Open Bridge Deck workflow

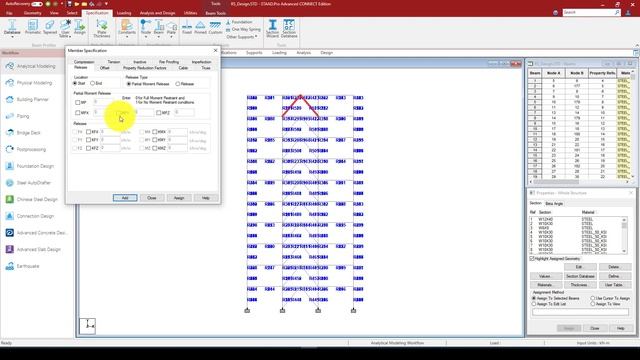coord(29,133)
